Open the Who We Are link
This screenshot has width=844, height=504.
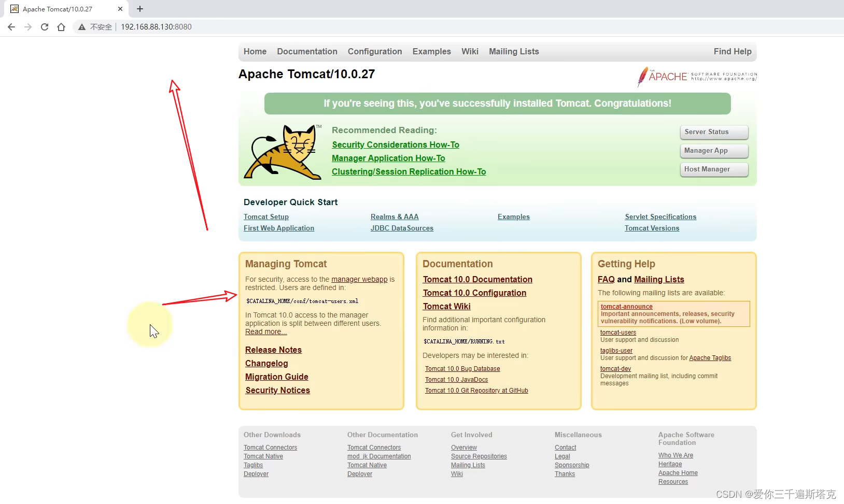point(676,455)
